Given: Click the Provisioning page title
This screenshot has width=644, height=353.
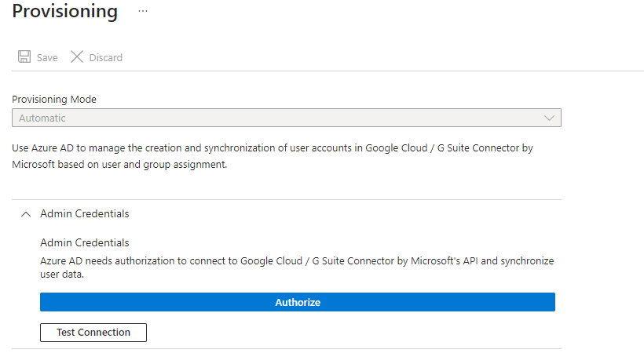Looking at the screenshot, I should click(x=64, y=12).
